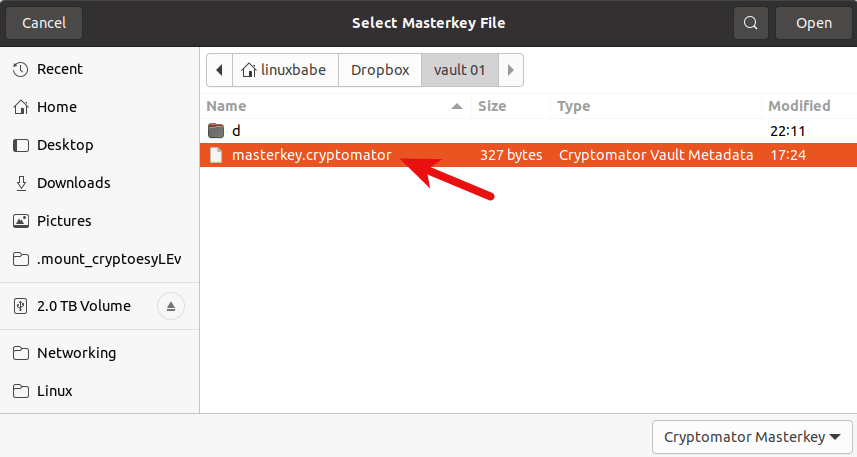The image size is (857, 457).
Task: Select the Networking bookmark
Action: click(76, 353)
